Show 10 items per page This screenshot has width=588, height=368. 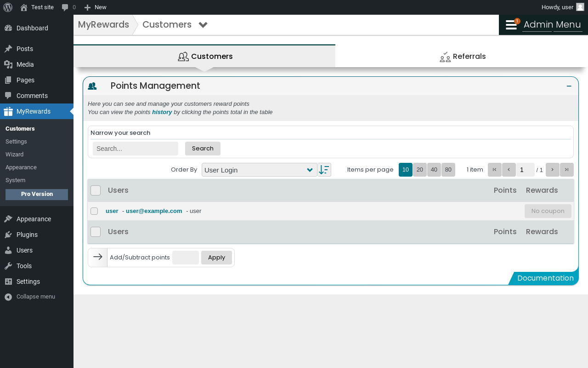(406, 170)
